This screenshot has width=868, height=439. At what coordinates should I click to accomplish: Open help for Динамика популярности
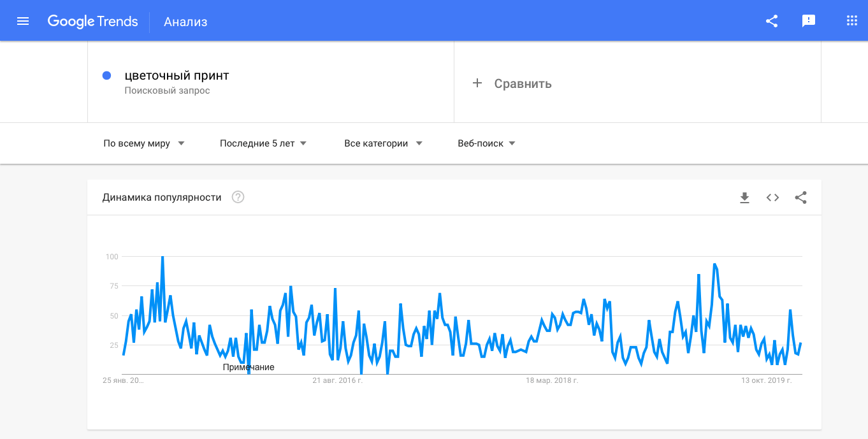tap(238, 198)
